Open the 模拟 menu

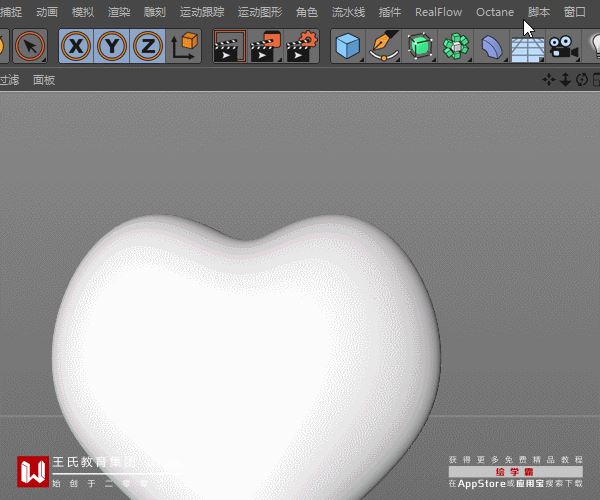[83, 12]
